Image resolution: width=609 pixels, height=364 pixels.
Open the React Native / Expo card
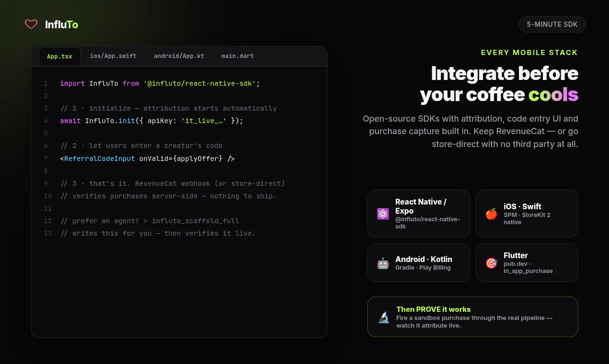pos(419,214)
